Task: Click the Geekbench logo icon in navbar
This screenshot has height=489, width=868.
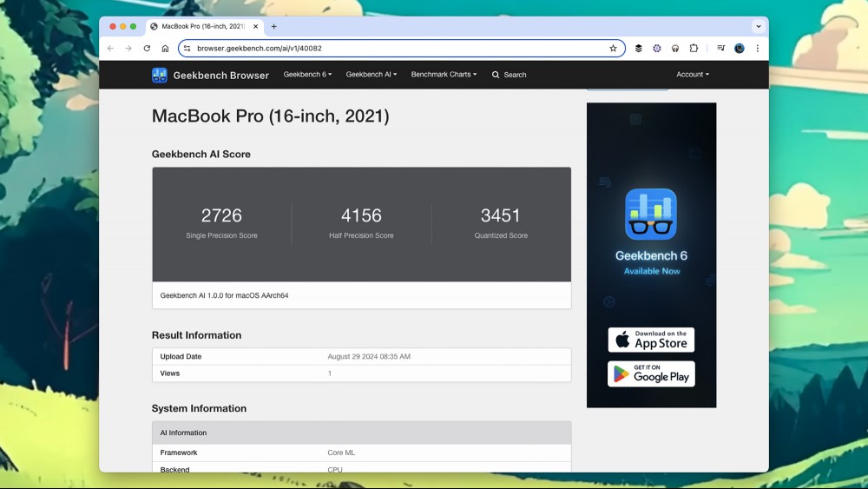Action: (160, 75)
